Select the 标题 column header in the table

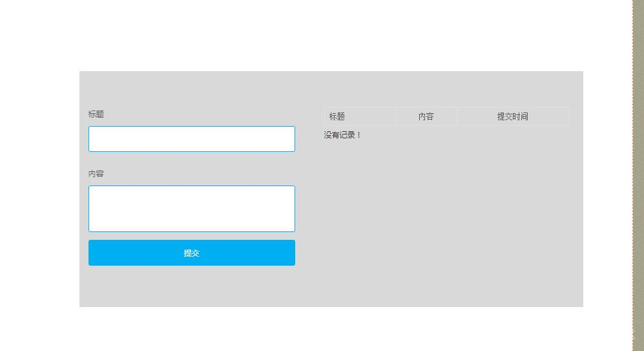pyautogui.click(x=337, y=116)
